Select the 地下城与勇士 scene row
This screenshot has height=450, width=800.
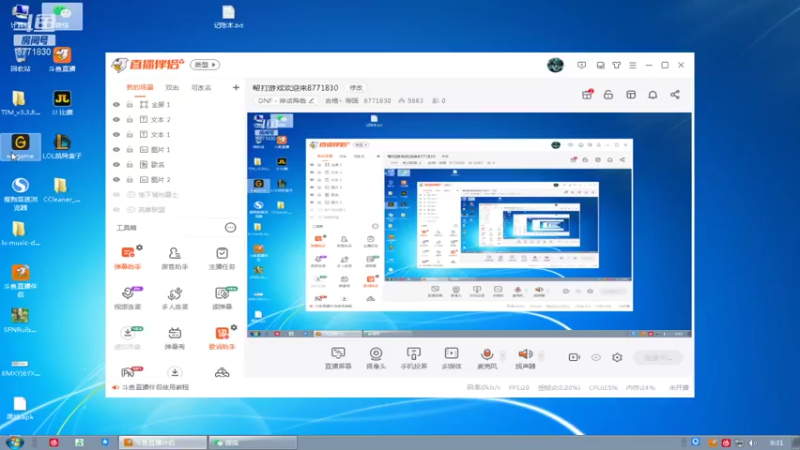176,195
